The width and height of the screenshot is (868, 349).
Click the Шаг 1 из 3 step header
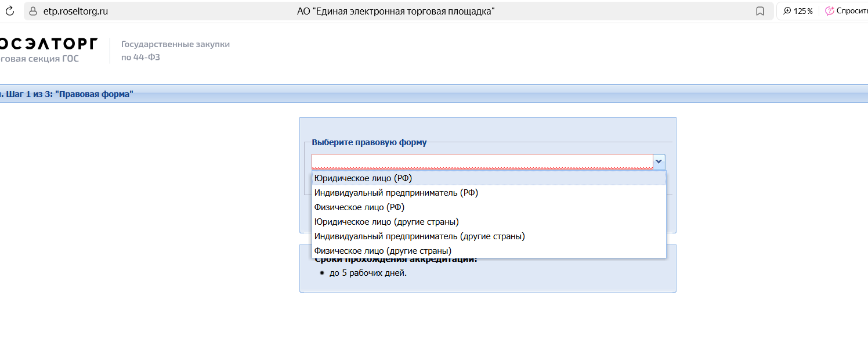(67, 94)
